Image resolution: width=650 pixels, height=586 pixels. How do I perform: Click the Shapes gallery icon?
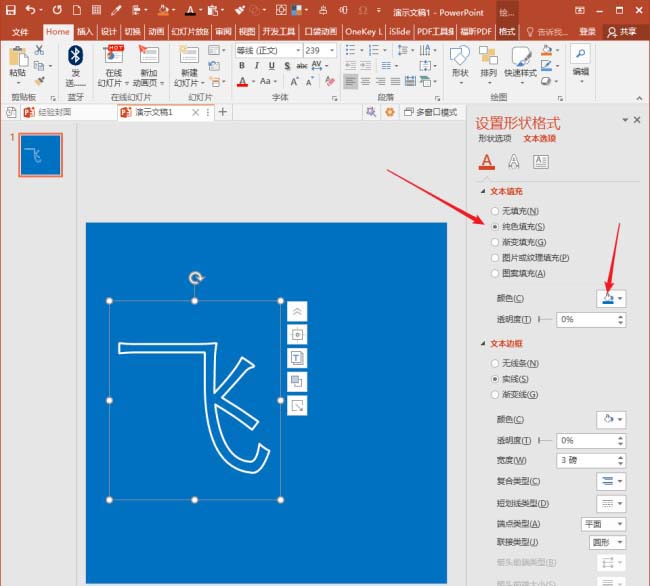[x=460, y=56]
